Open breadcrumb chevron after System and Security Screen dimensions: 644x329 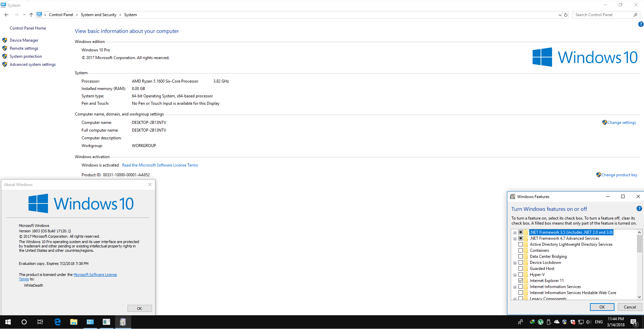[x=120, y=15]
